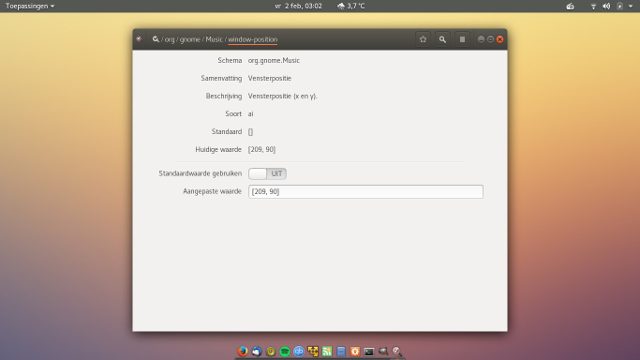Open the clock showing 2 feb, 03:02

click(298, 6)
